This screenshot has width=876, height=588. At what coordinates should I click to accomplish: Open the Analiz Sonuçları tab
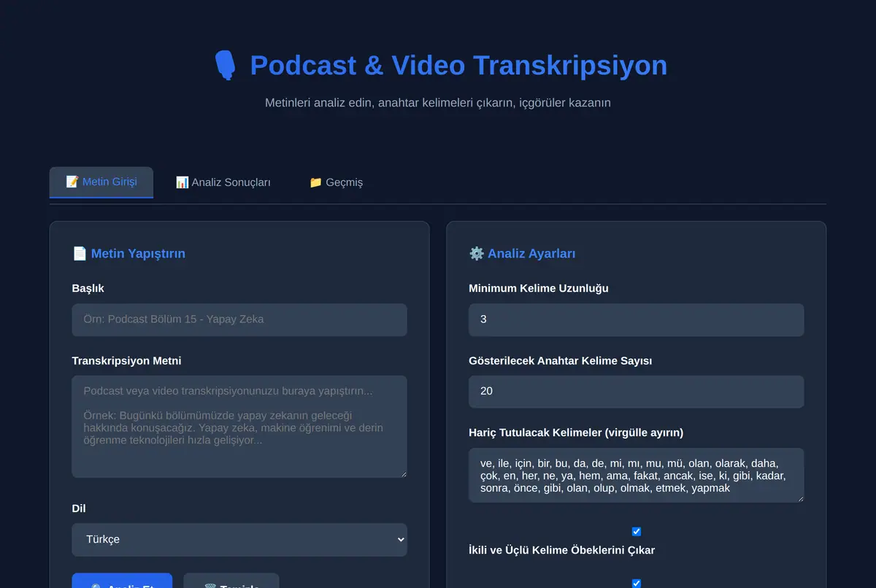pos(223,182)
